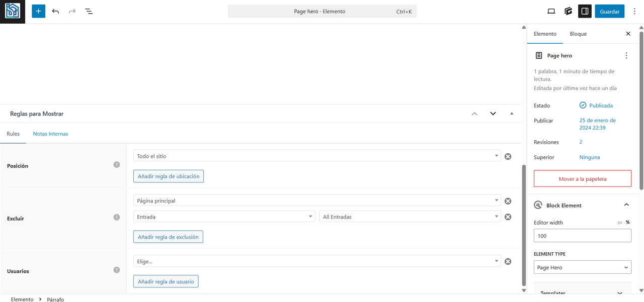The image size is (644, 302).
Task: Select the Rules tab
Action: (13, 134)
